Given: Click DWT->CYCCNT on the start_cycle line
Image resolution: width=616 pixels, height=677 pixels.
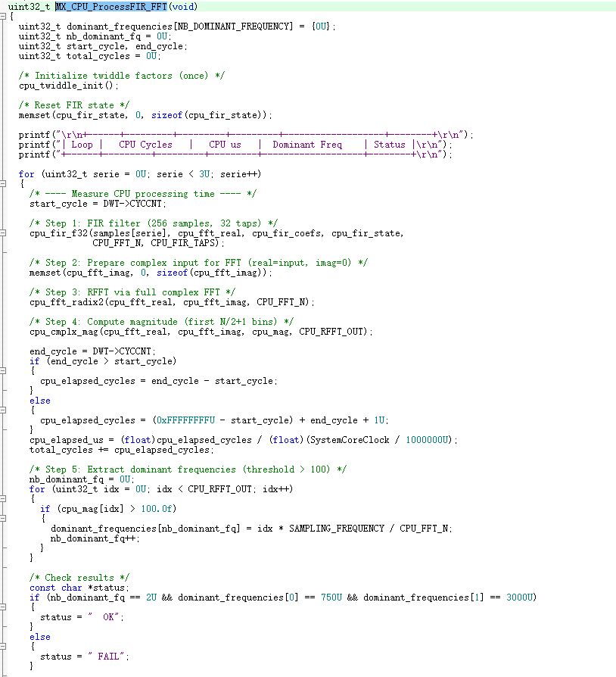Looking at the screenshot, I should [132, 204].
